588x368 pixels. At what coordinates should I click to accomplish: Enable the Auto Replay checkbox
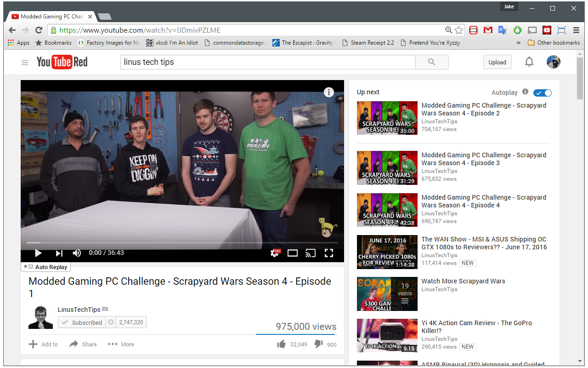pos(31,266)
